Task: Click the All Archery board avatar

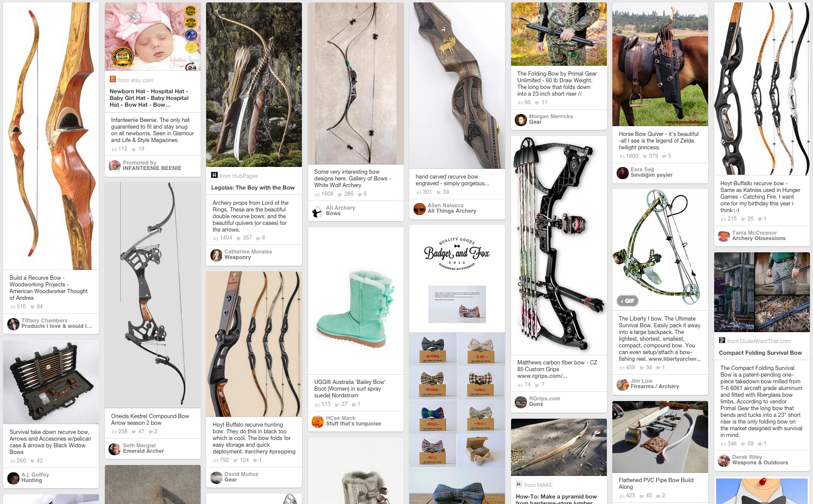Action: point(317,211)
